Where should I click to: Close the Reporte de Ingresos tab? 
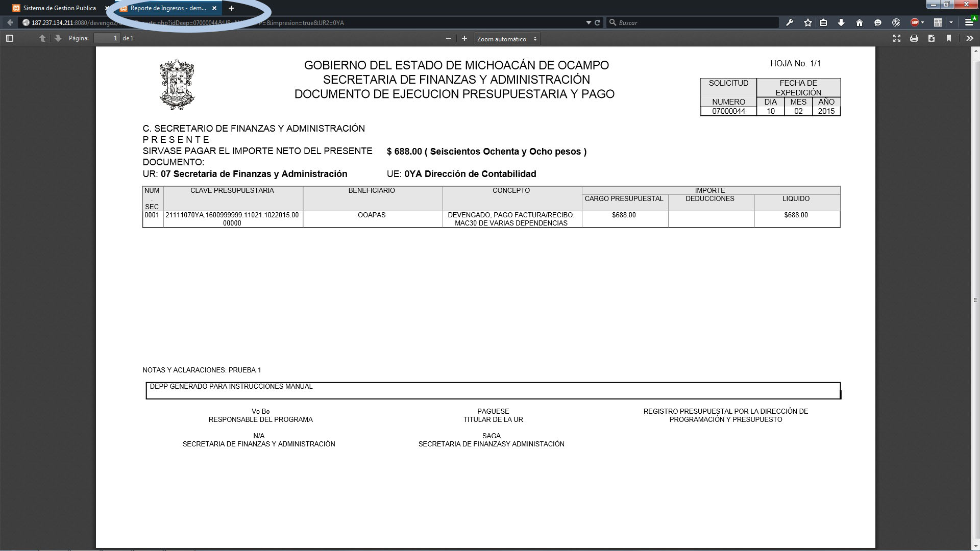coord(214,8)
